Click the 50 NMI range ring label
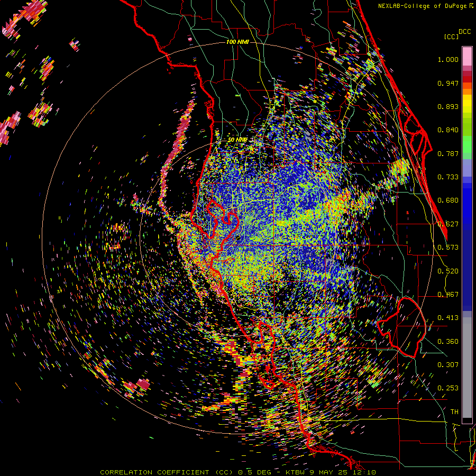 point(237,140)
